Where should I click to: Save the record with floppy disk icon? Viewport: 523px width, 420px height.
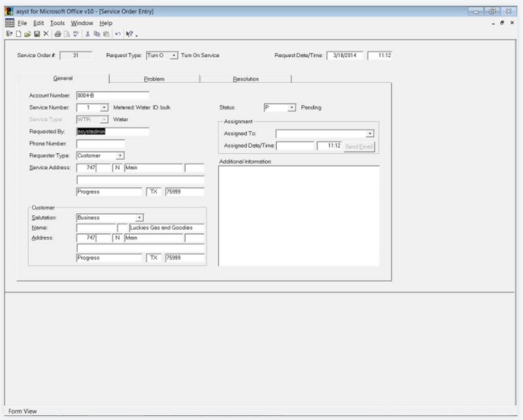click(x=37, y=33)
